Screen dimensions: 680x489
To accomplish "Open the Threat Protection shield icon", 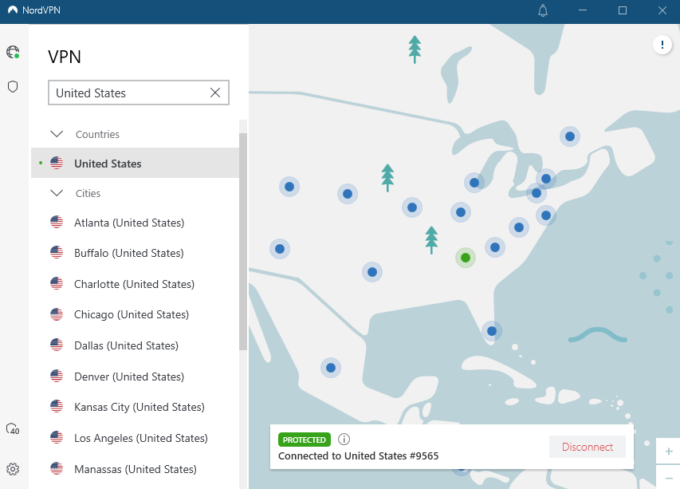I will tap(13, 87).
